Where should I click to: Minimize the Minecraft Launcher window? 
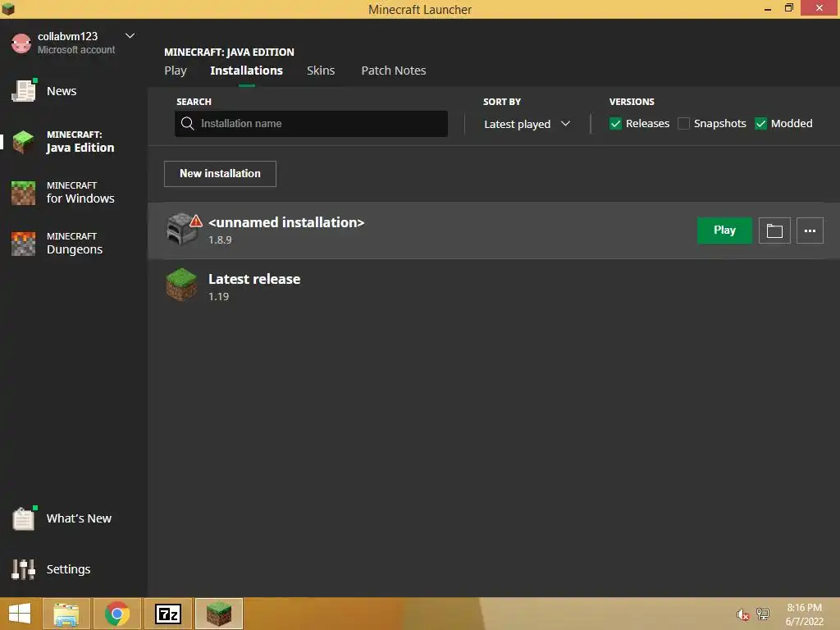tap(767, 8)
